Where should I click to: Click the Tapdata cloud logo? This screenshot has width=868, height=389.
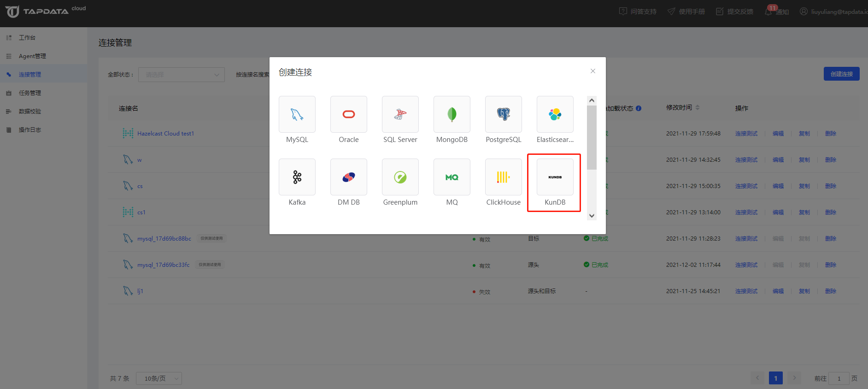(45, 11)
